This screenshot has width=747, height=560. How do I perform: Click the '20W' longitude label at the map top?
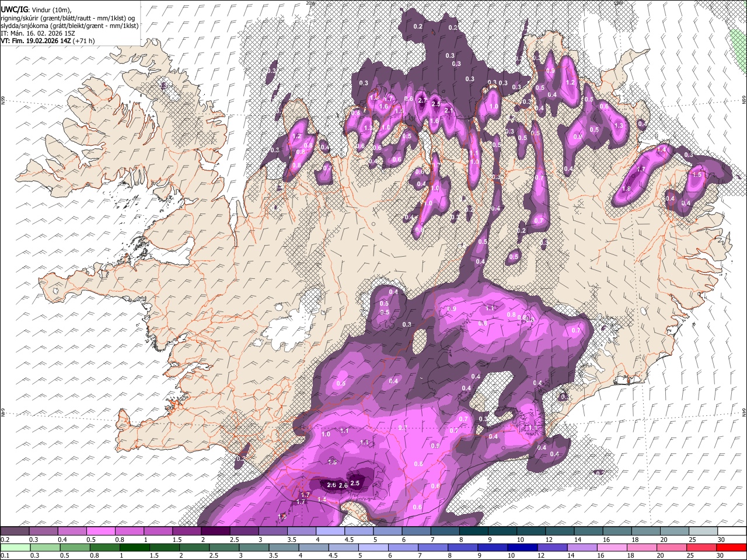pyautogui.click(x=311, y=3)
